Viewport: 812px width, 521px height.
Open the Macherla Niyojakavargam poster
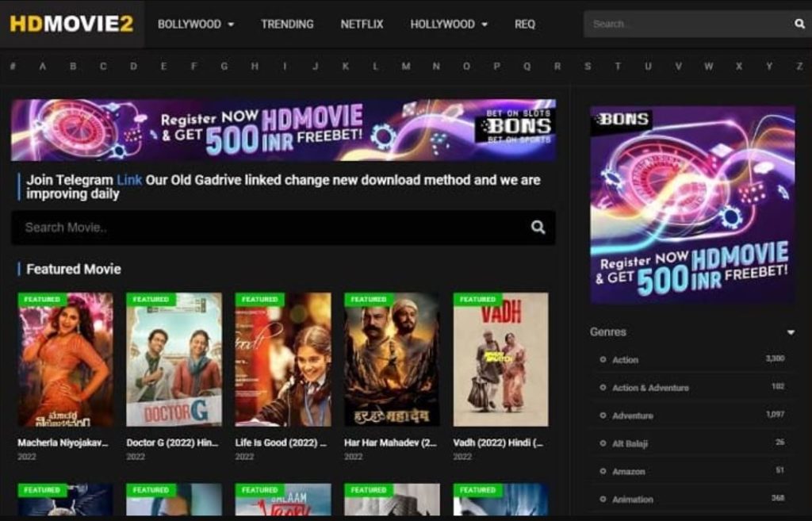pos(65,359)
